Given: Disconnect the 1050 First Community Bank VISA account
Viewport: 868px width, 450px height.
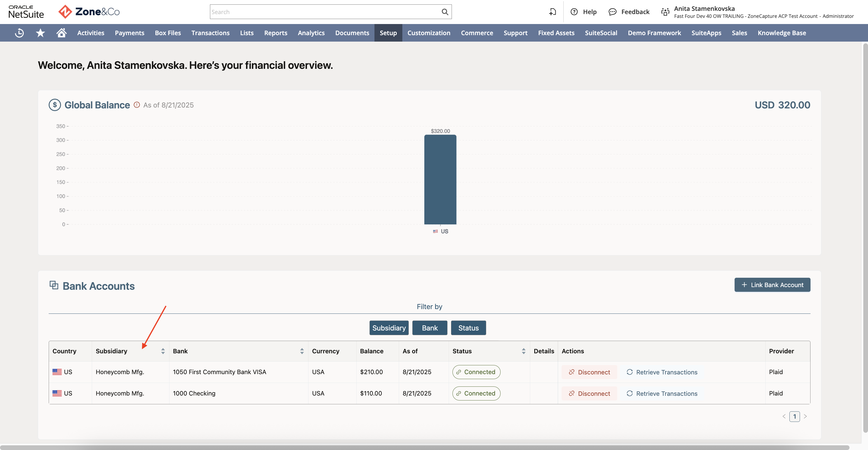Looking at the screenshot, I should [x=589, y=372].
